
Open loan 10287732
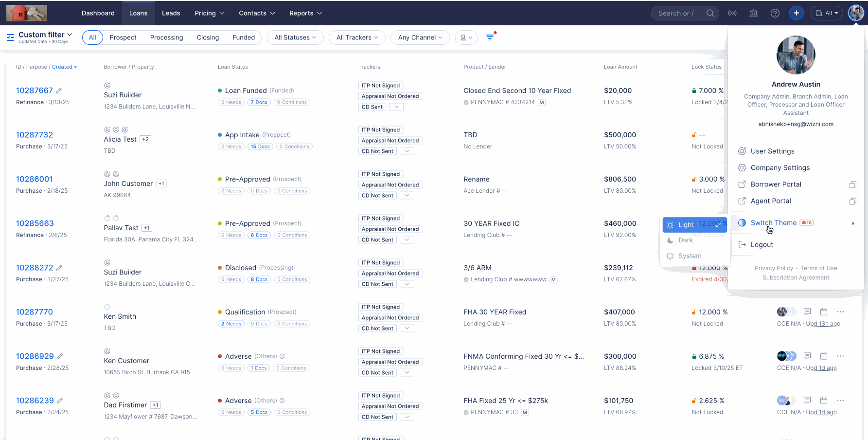pos(35,135)
